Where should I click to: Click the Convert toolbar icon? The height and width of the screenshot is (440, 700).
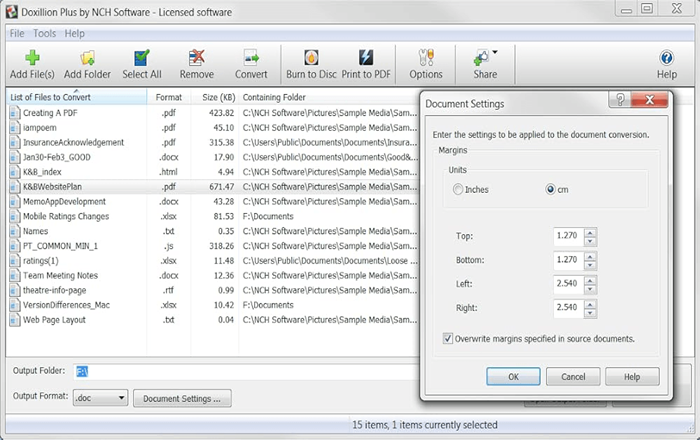pyautogui.click(x=251, y=58)
